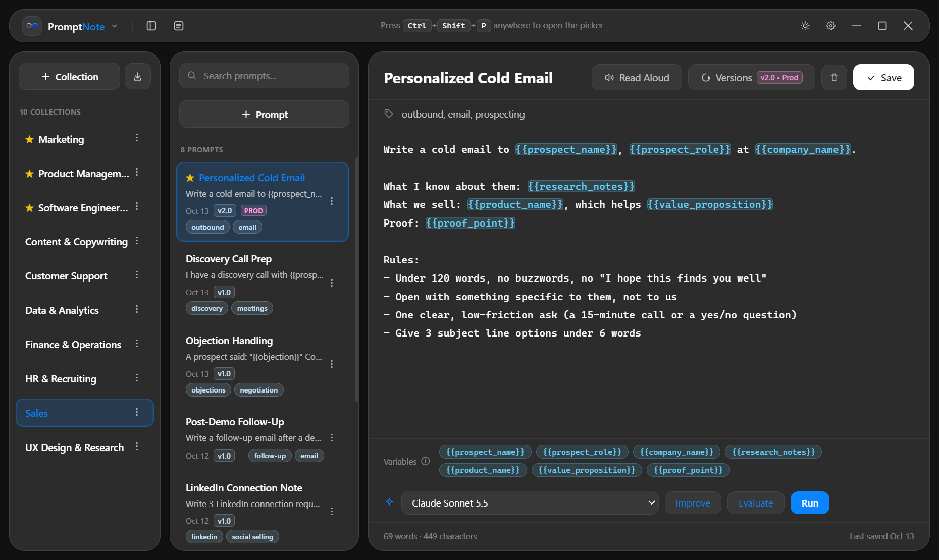Open Personalized Cold Email card options menu
This screenshot has height=560, width=939.
332,201
